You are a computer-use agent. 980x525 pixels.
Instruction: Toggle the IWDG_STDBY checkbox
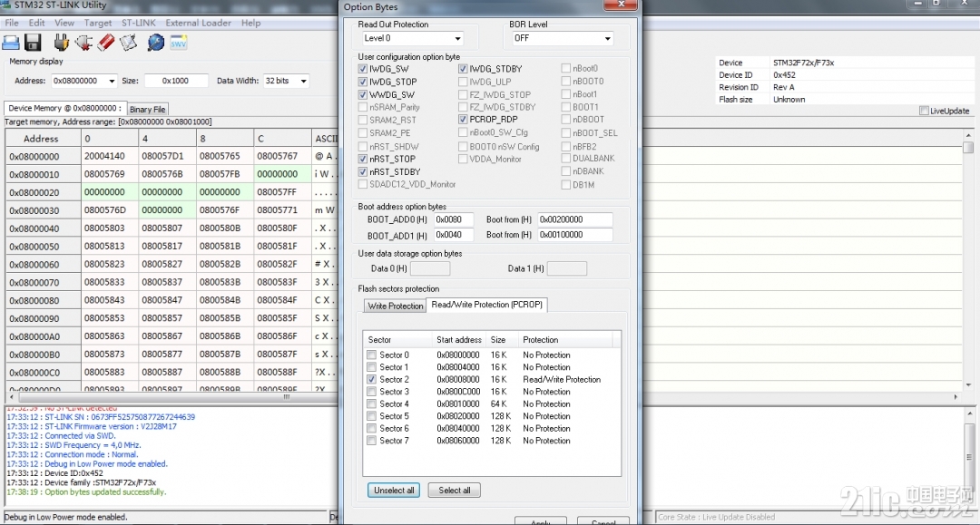pyautogui.click(x=463, y=69)
